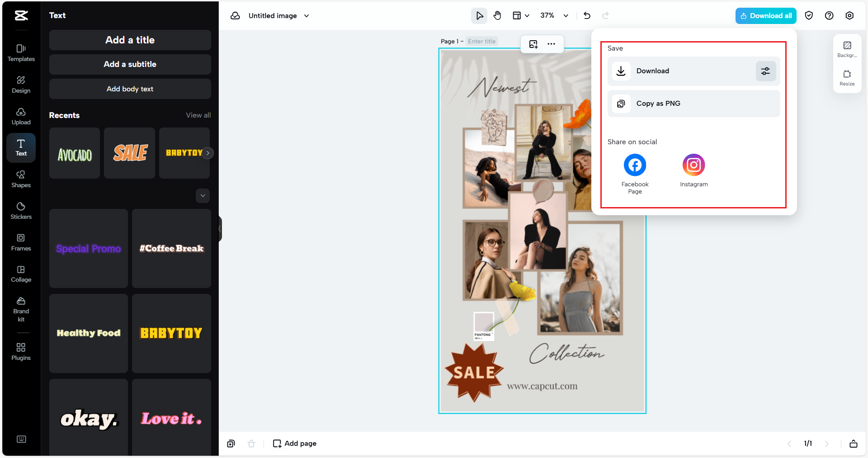868x458 pixels.
Task: Click View all recents link
Action: (198, 115)
